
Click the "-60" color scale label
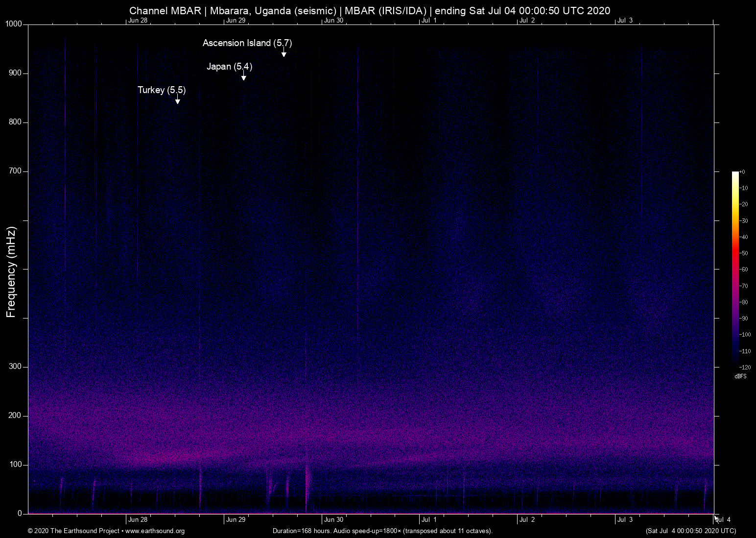click(744, 269)
